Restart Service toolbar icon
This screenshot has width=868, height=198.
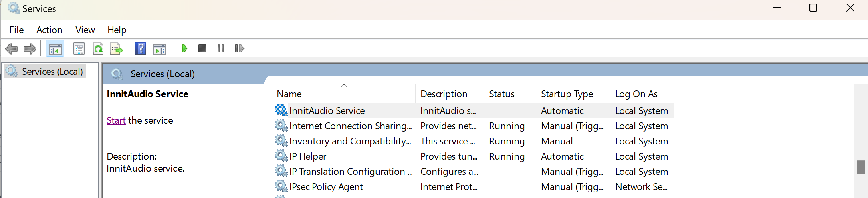coord(240,49)
